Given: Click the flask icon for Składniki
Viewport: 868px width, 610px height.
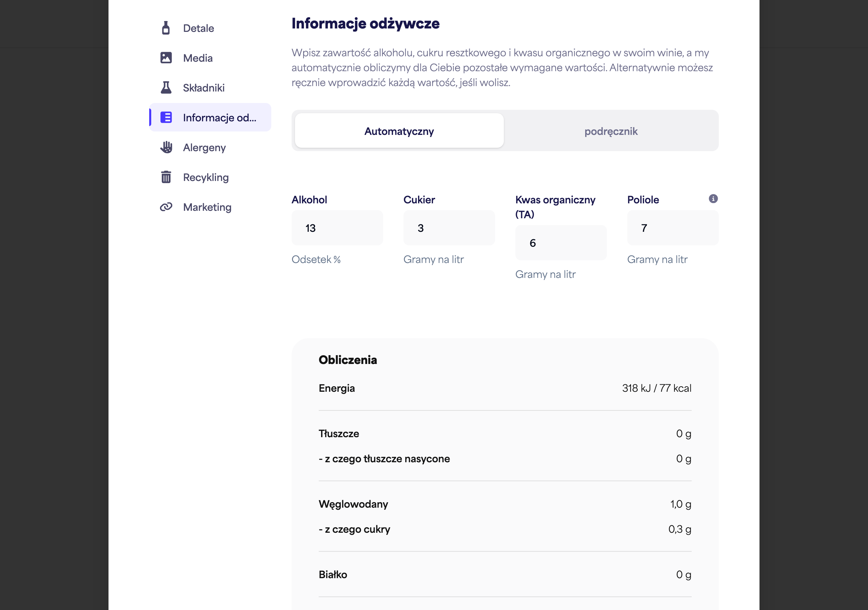Looking at the screenshot, I should coord(166,87).
